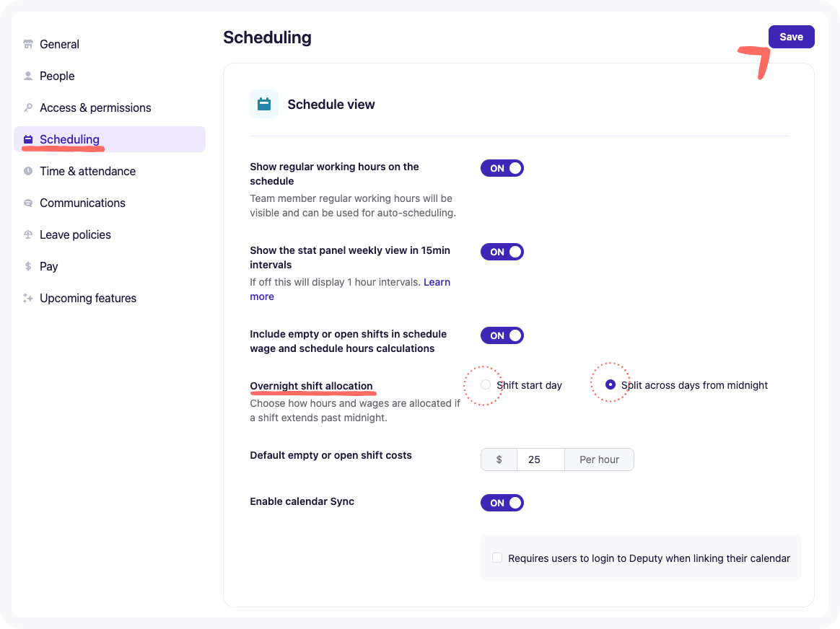This screenshot has width=840, height=629.
Task: Click the Upcoming features sparkle icon
Action: (27, 298)
